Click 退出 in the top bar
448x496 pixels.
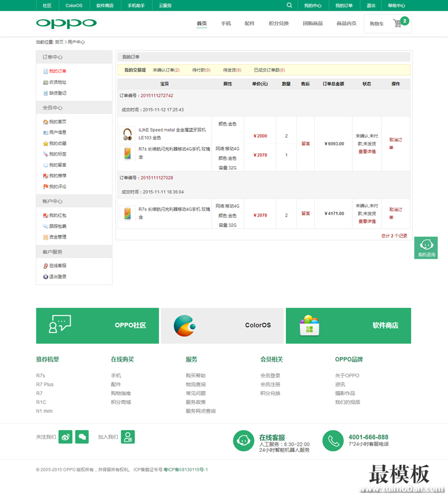coord(371,6)
